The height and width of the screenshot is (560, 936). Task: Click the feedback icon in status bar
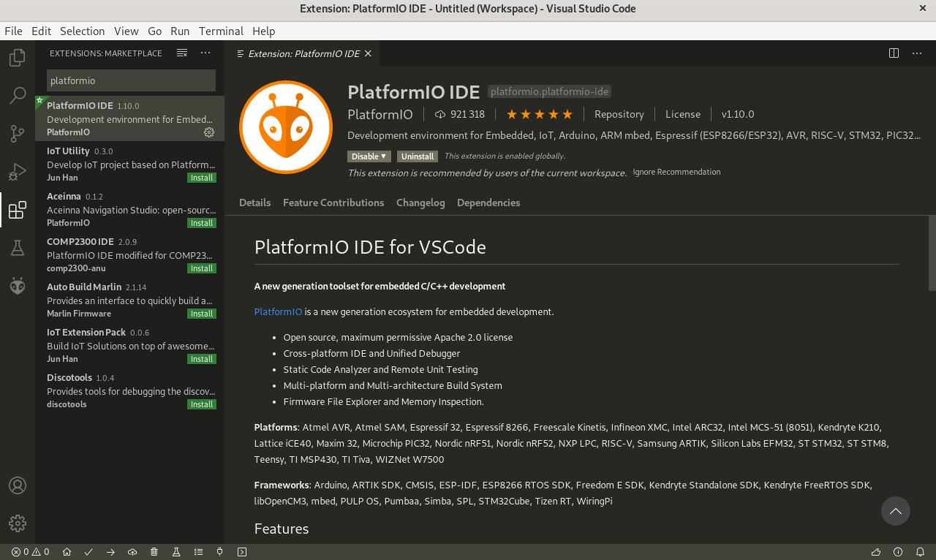pyautogui.click(x=876, y=552)
